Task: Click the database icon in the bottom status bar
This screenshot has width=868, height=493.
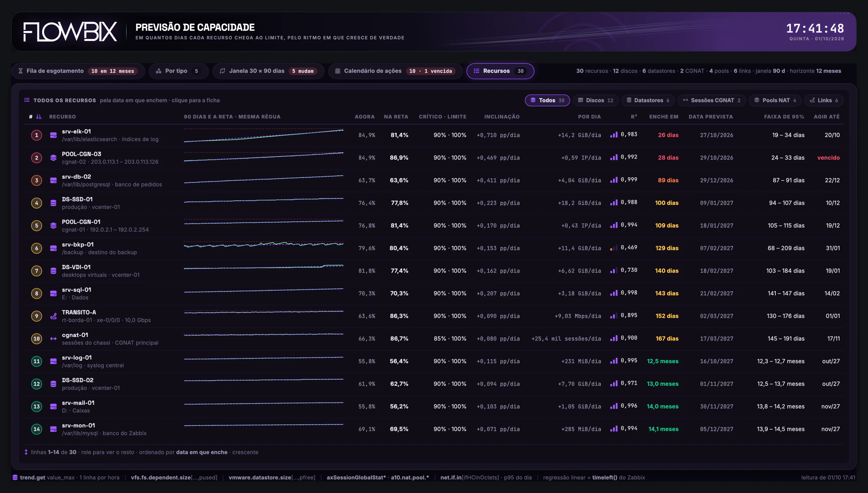Action: coord(15,477)
